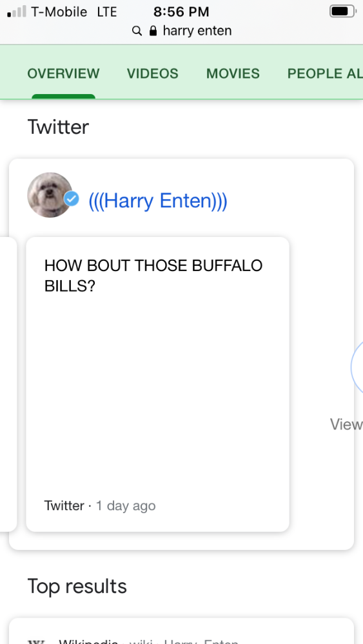Go to the PEOPLE AL… tab
This screenshot has width=363, height=644.
click(x=325, y=73)
